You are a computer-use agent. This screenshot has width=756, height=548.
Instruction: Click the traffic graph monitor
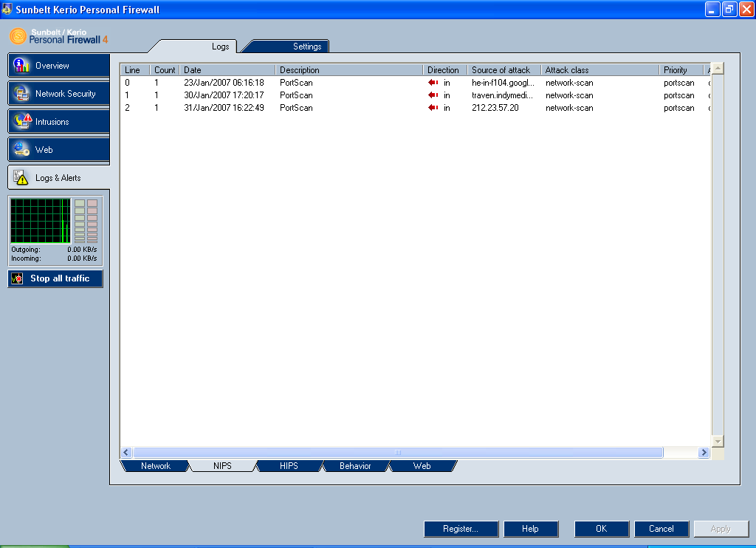[x=40, y=221]
